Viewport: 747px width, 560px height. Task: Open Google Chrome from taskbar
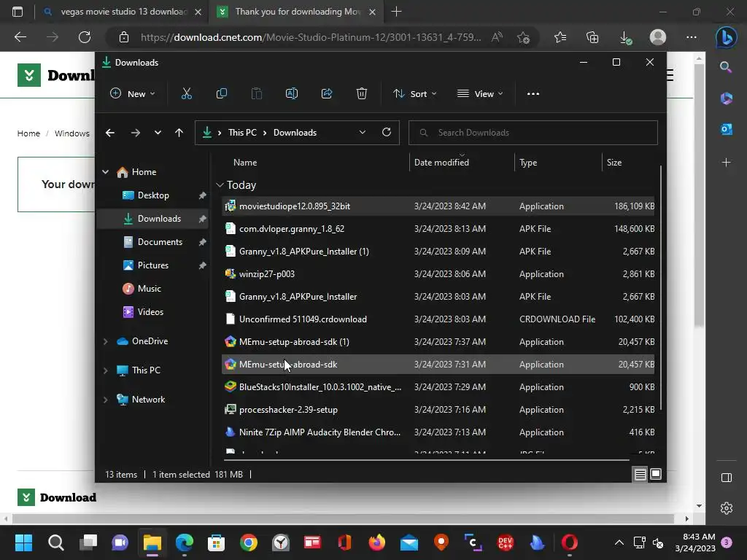249,542
